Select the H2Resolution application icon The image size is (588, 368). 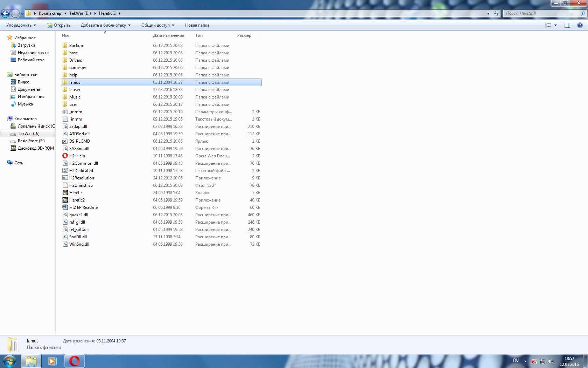[65, 178]
